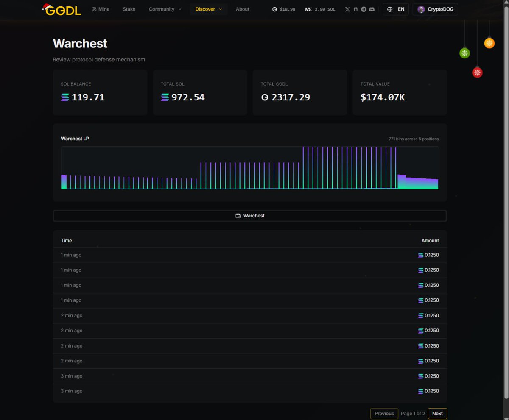This screenshot has width=509, height=420.
Task: Open the CryptoDOG profile menu
Action: tap(435, 9)
